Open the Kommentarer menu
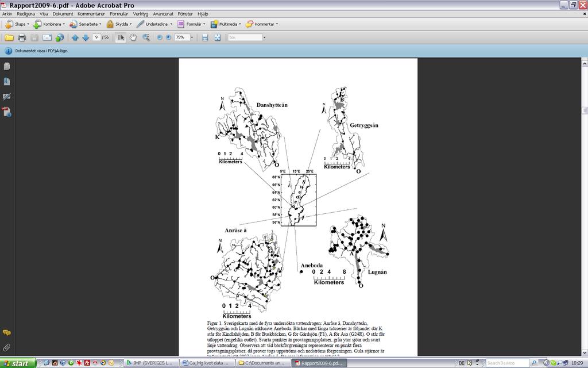The width and height of the screenshot is (588, 368). point(91,14)
